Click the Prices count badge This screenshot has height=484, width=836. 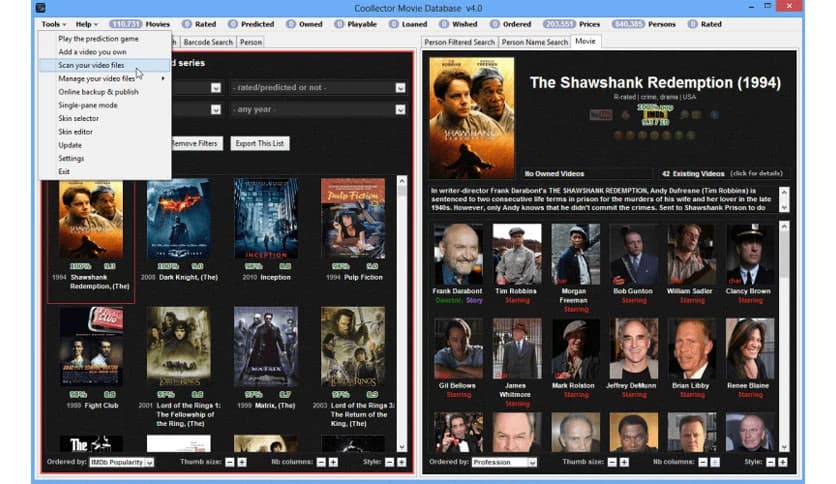(x=559, y=24)
